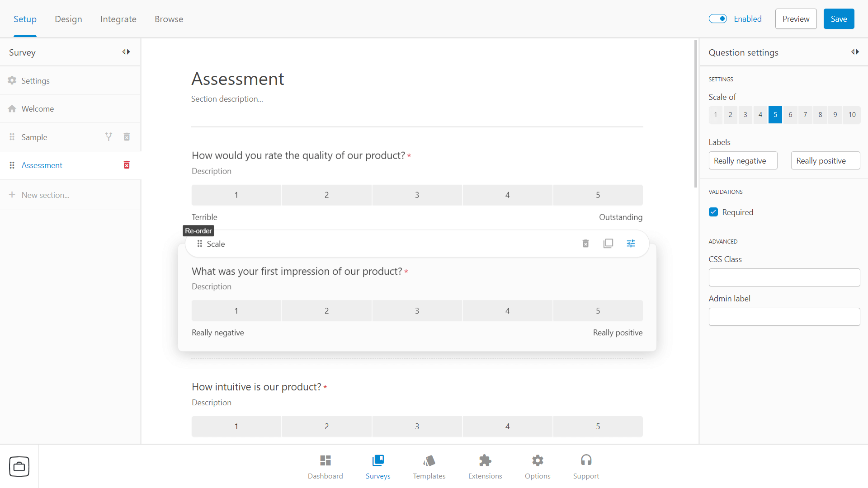Image resolution: width=868 pixels, height=488 pixels.
Task: Click the advanced settings icon on question toolbar
Action: pyautogui.click(x=631, y=244)
